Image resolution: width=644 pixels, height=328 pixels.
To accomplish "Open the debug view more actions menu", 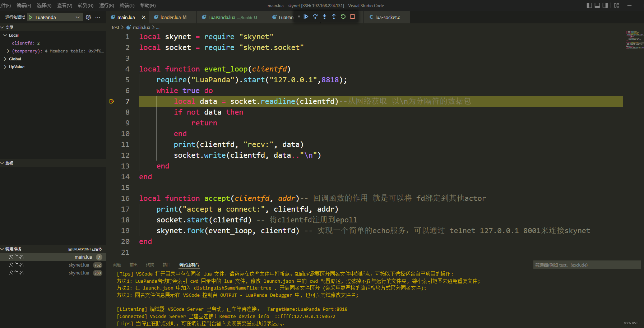I will pos(98,17).
